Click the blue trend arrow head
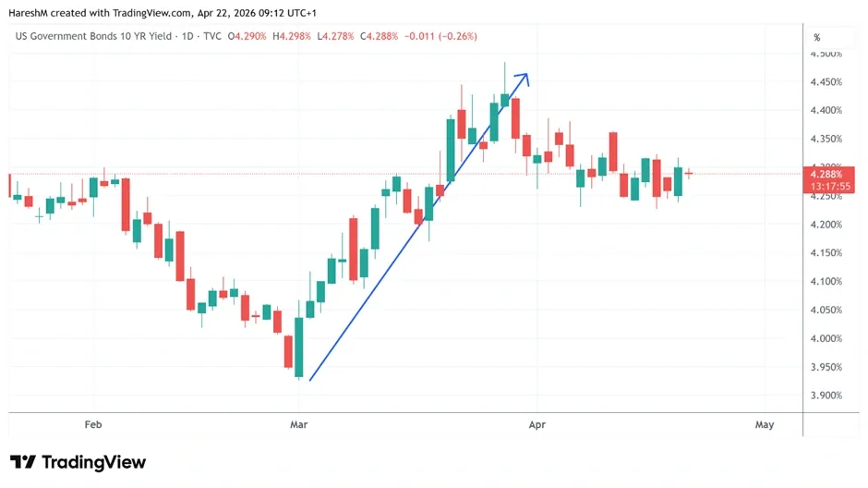 (x=524, y=79)
